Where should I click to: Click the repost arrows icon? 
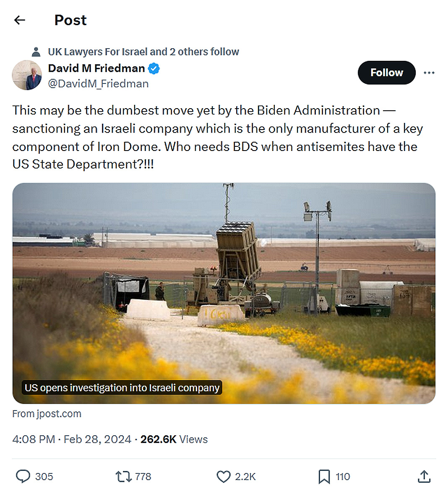123,476
